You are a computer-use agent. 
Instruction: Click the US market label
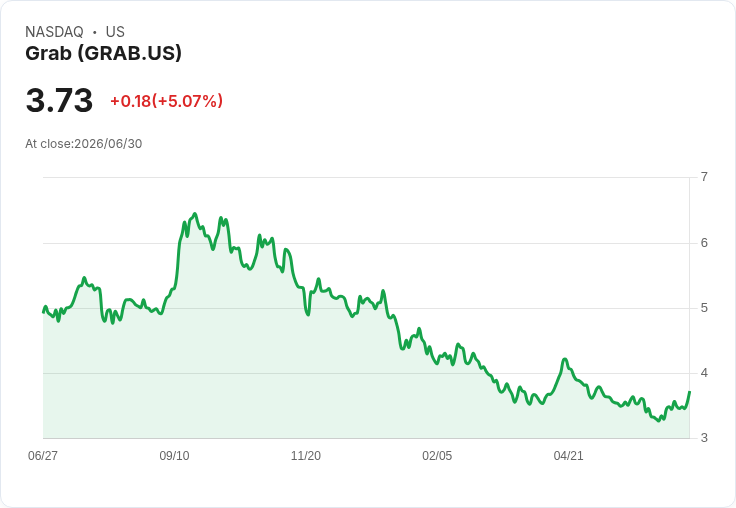115,32
